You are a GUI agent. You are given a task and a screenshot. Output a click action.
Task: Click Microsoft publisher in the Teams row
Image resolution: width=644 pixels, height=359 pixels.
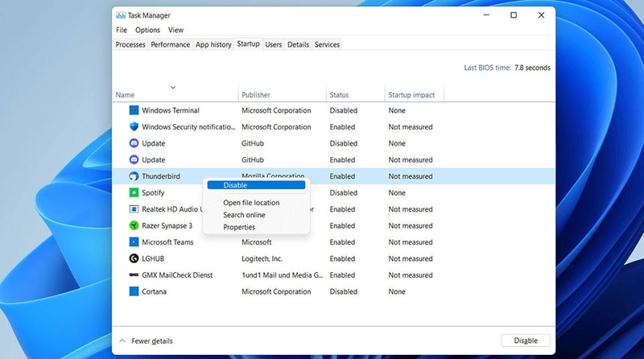256,242
